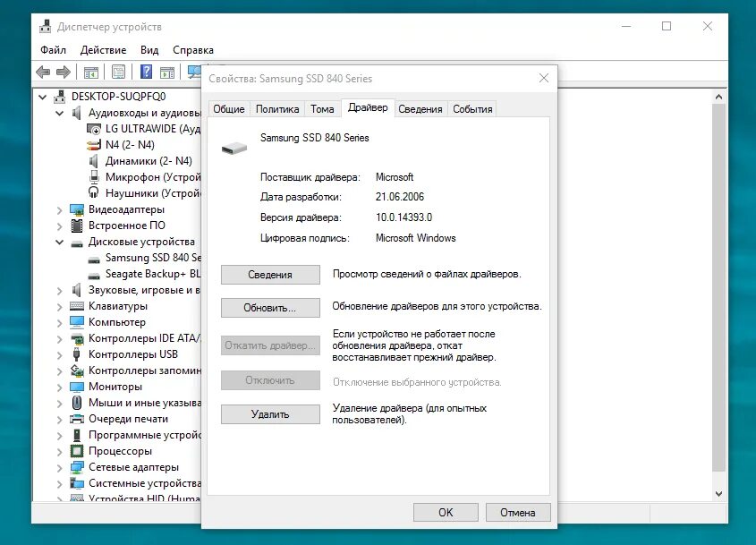Collapse the DESKTOP-SUQPFQ0 root node
The width and height of the screenshot is (756, 545).
click(42, 97)
